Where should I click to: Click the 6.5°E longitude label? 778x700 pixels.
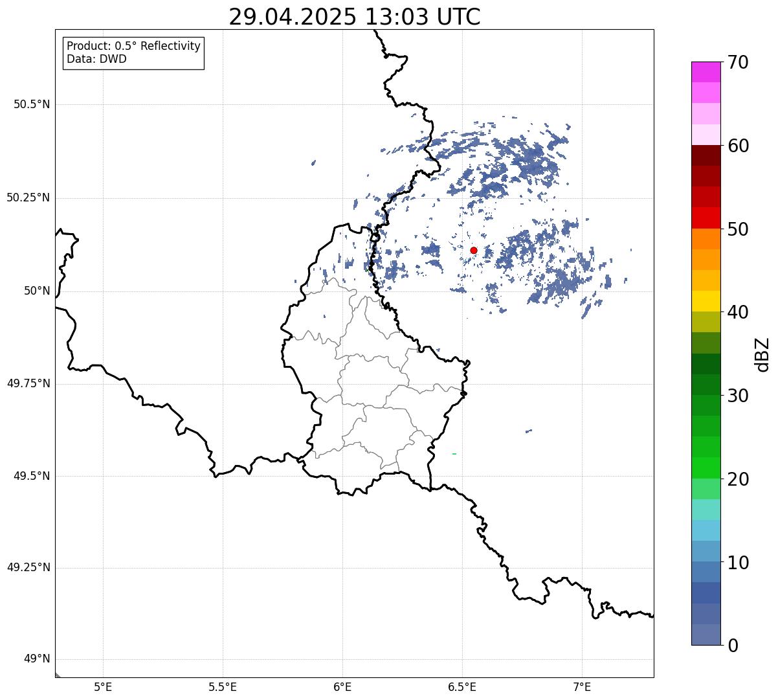tap(462, 687)
